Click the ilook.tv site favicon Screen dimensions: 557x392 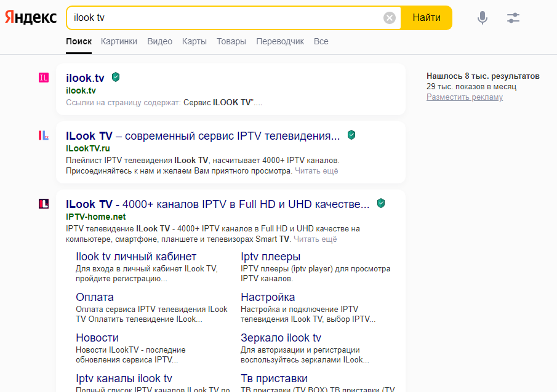[43, 78]
